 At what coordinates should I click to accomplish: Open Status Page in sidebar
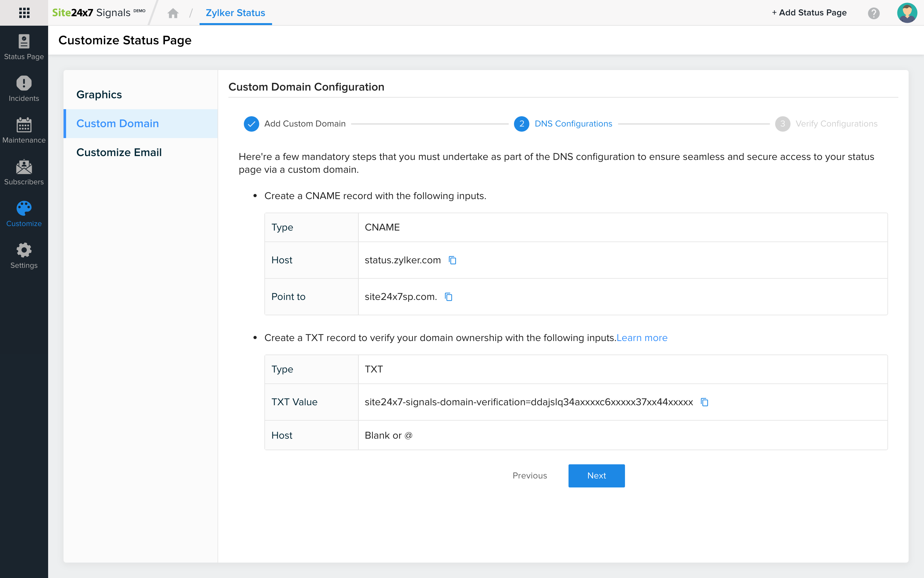pyautogui.click(x=24, y=47)
